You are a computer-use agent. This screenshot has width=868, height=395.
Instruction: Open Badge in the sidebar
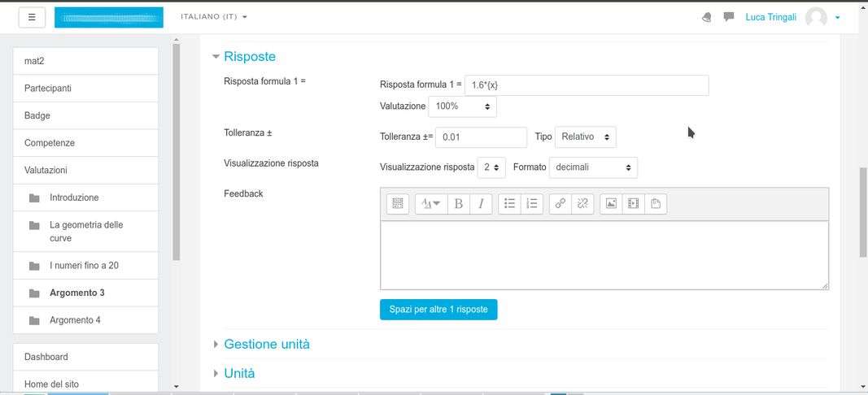pos(85,115)
